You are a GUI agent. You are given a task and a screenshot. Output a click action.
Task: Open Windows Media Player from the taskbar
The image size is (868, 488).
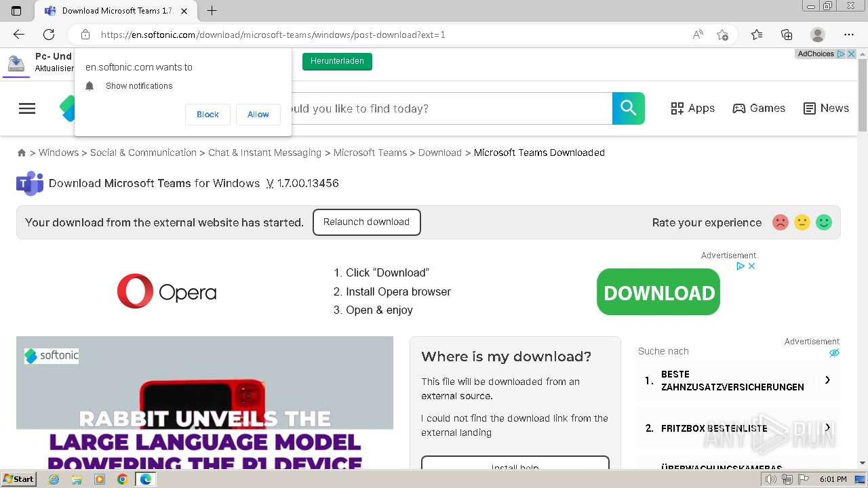tap(100, 479)
